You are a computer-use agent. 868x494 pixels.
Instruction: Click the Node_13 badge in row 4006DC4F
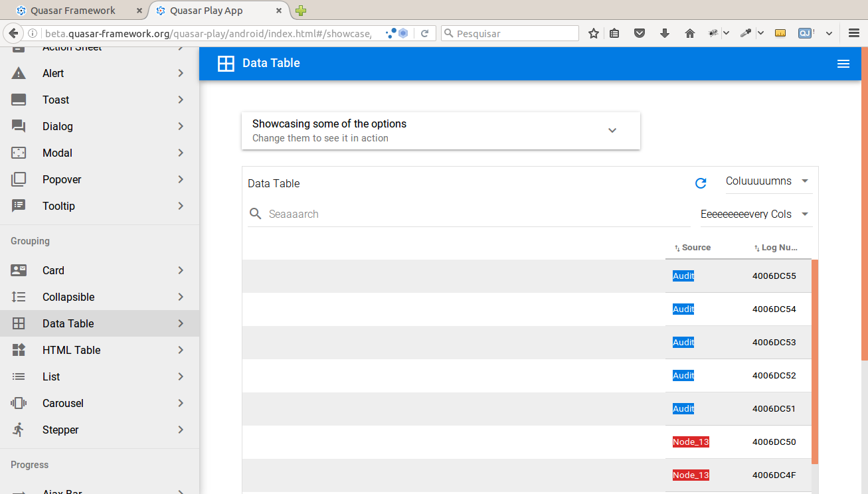point(691,475)
